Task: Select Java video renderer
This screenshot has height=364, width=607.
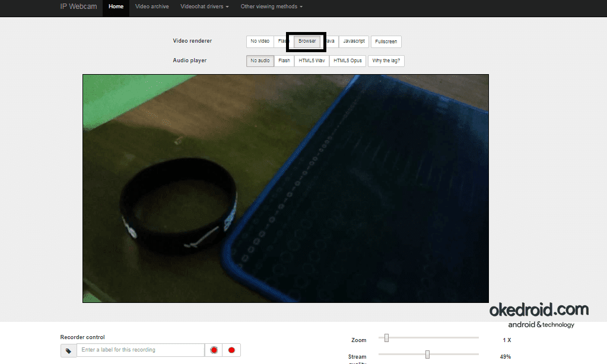Action: pyautogui.click(x=331, y=41)
